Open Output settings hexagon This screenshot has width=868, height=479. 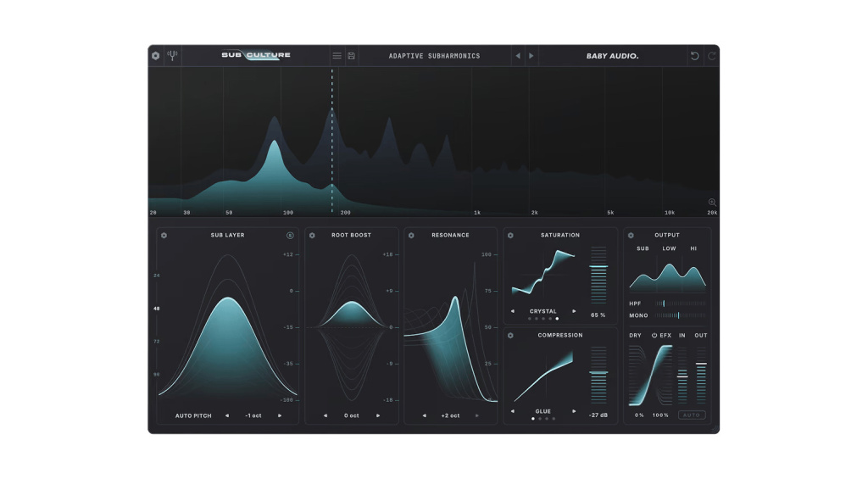631,236
